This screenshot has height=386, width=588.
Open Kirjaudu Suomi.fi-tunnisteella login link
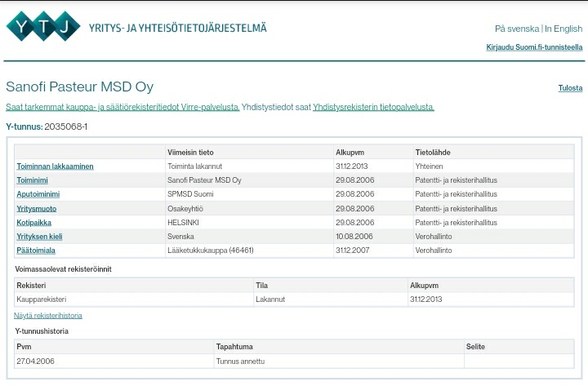534,47
